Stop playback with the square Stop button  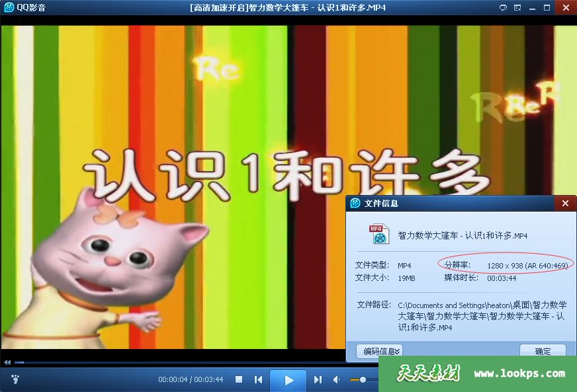[239, 380]
